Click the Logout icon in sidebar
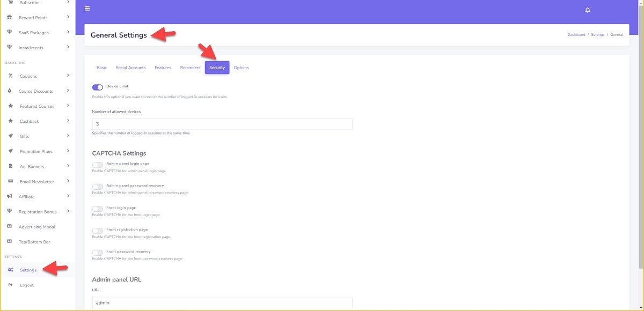Image resolution: width=644 pixels, height=311 pixels. [x=11, y=285]
